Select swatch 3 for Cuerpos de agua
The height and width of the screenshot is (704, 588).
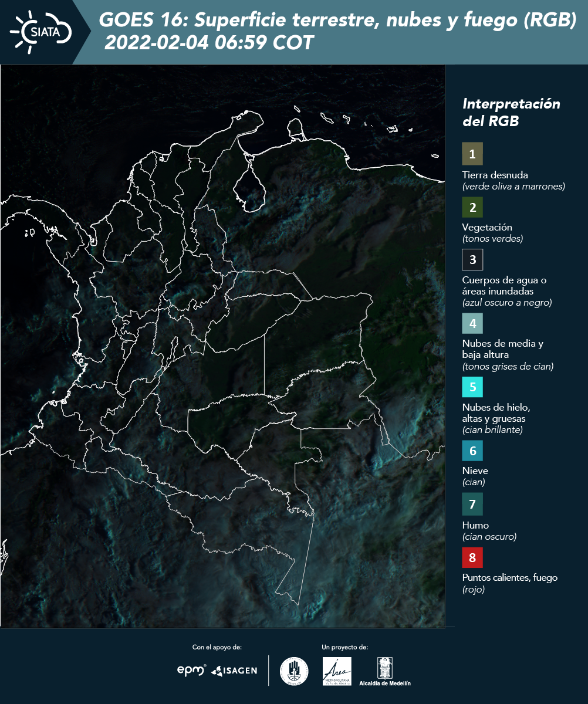[472, 259]
